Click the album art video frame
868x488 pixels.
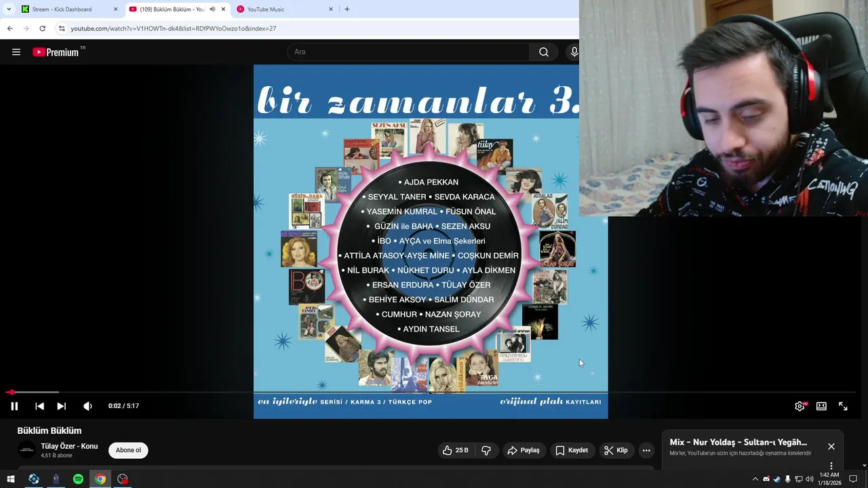pos(431,241)
